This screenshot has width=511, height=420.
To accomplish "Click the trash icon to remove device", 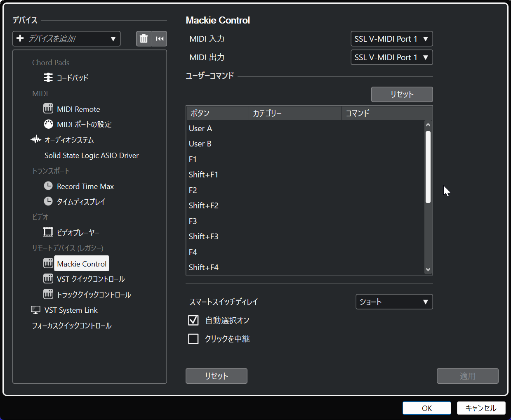I will tap(144, 39).
